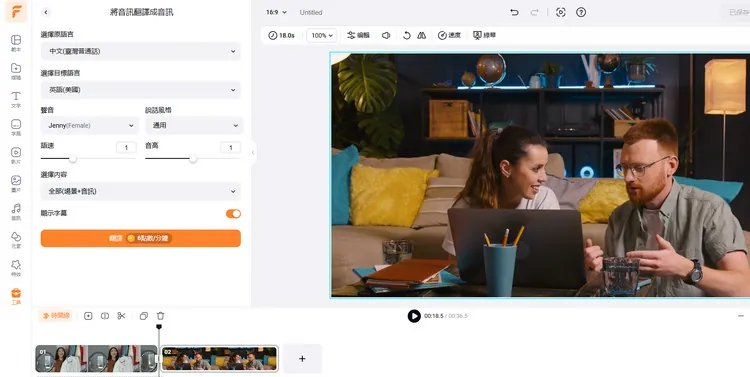Click the scissors split icon
Screen dimensions: 750x377
tap(121, 316)
